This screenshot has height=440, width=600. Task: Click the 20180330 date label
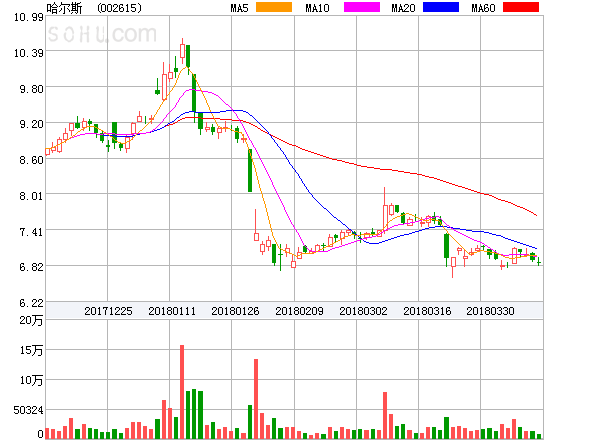(490, 311)
